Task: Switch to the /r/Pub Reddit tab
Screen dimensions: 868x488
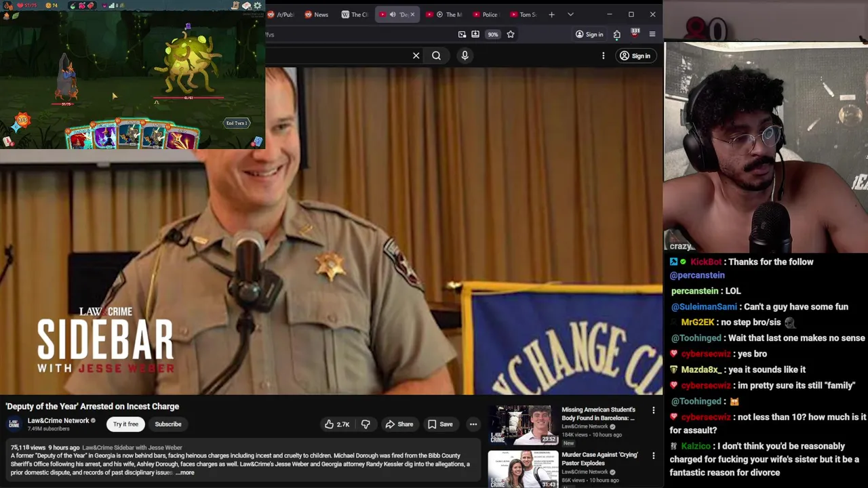Action: 281,14
